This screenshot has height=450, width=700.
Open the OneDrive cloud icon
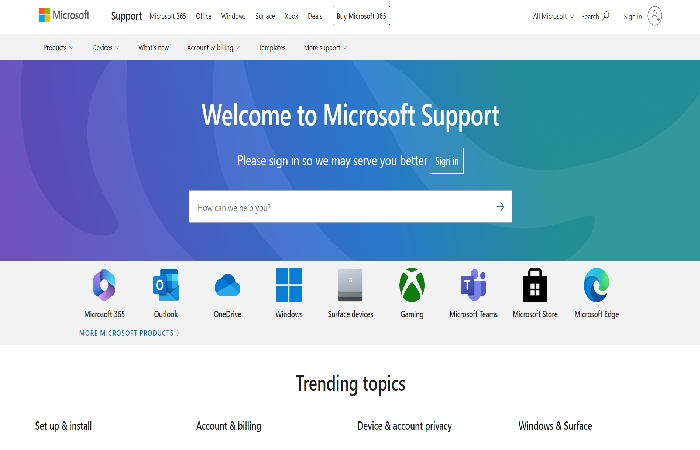[227, 286]
